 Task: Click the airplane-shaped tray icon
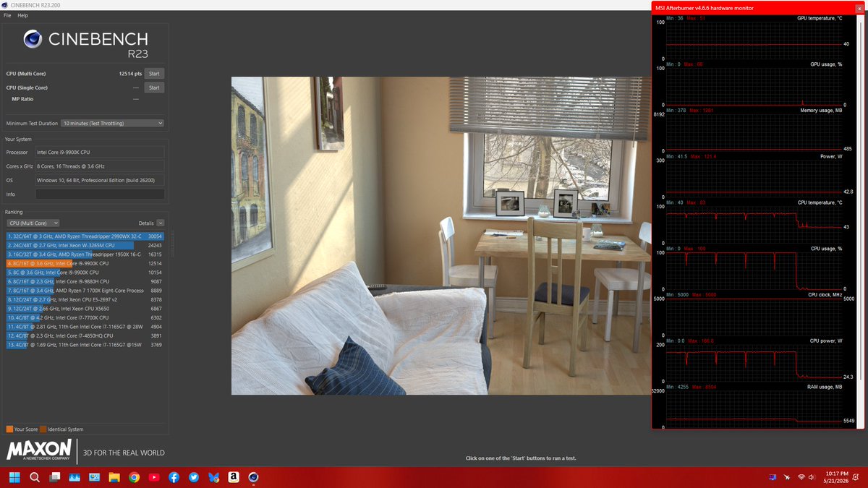(x=788, y=477)
